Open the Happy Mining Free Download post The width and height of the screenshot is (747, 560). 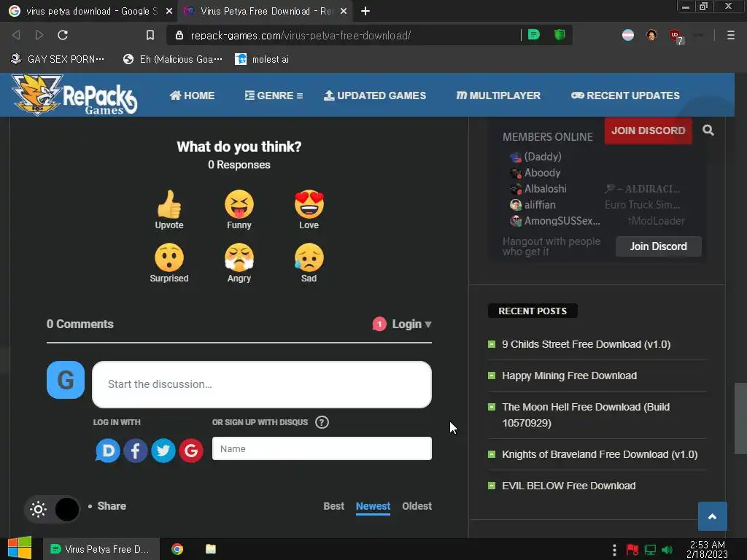click(x=569, y=376)
